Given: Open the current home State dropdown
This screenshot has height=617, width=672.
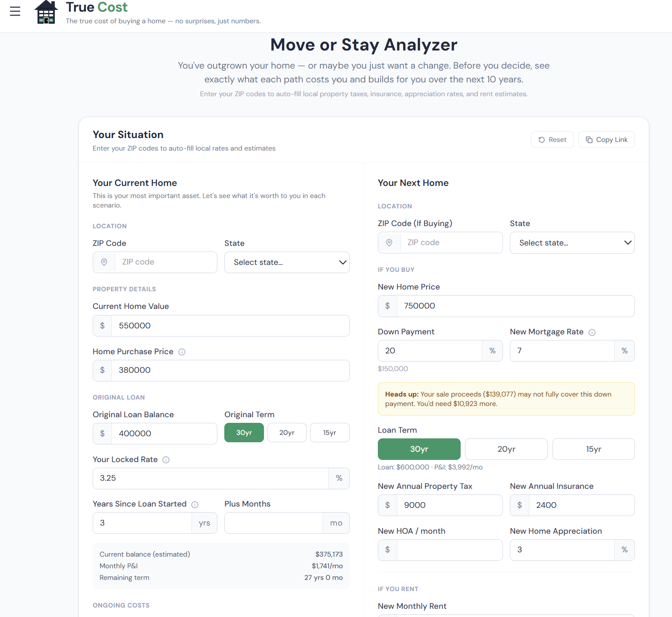Looking at the screenshot, I should (x=287, y=262).
